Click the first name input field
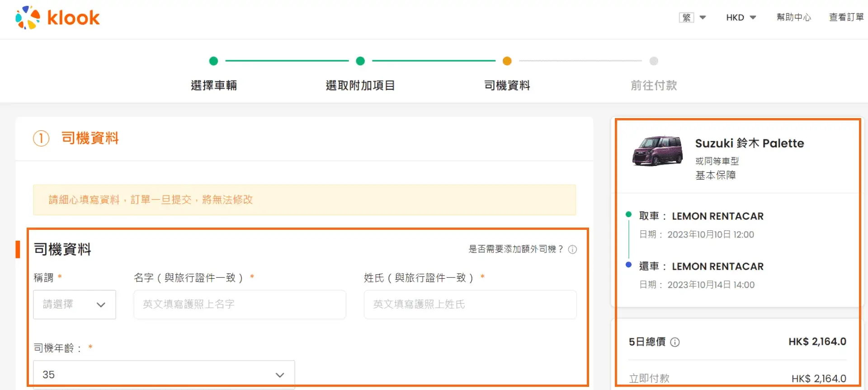This screenshot has width=868, height=390. (x=240, y=304)
